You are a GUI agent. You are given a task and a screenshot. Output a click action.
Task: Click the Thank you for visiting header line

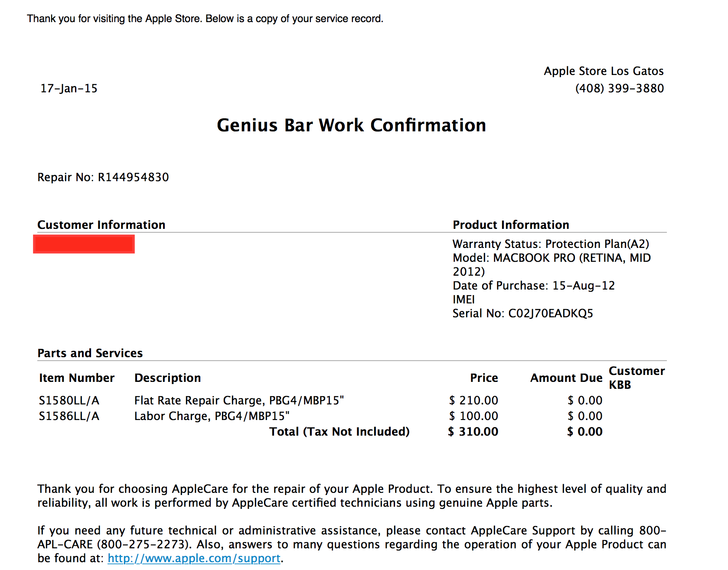[205, 19]
